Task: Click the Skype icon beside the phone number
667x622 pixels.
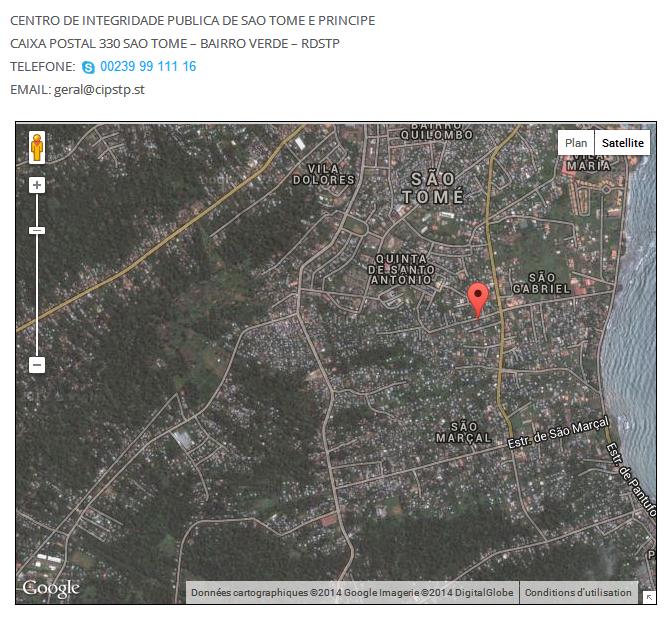Action: (88, 67)
